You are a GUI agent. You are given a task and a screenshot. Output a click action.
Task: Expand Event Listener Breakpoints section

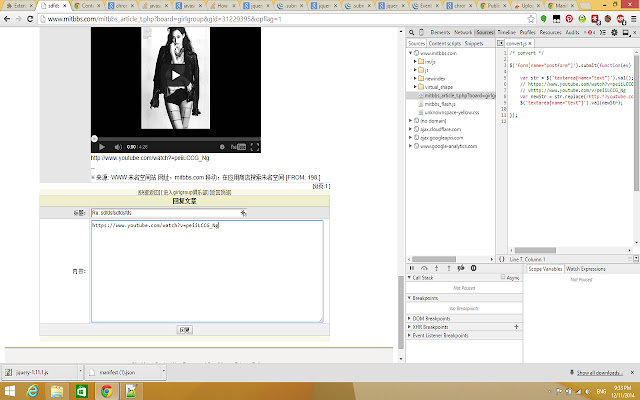click(409, 336)
